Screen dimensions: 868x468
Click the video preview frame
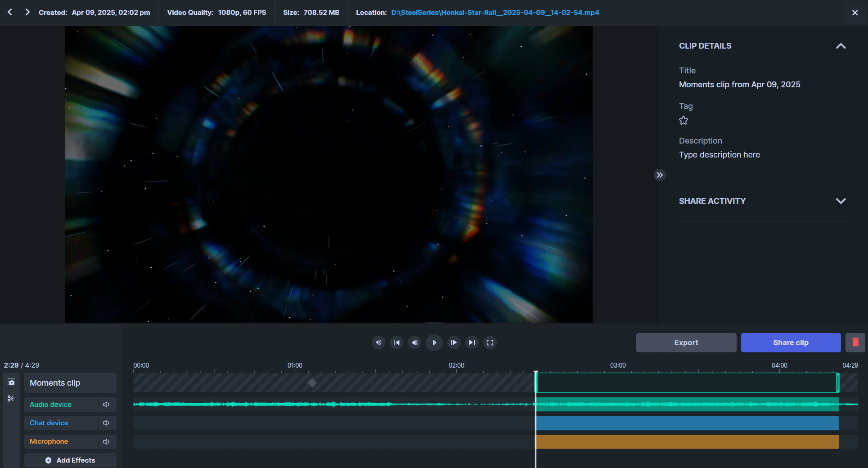[x=328, y=174]
